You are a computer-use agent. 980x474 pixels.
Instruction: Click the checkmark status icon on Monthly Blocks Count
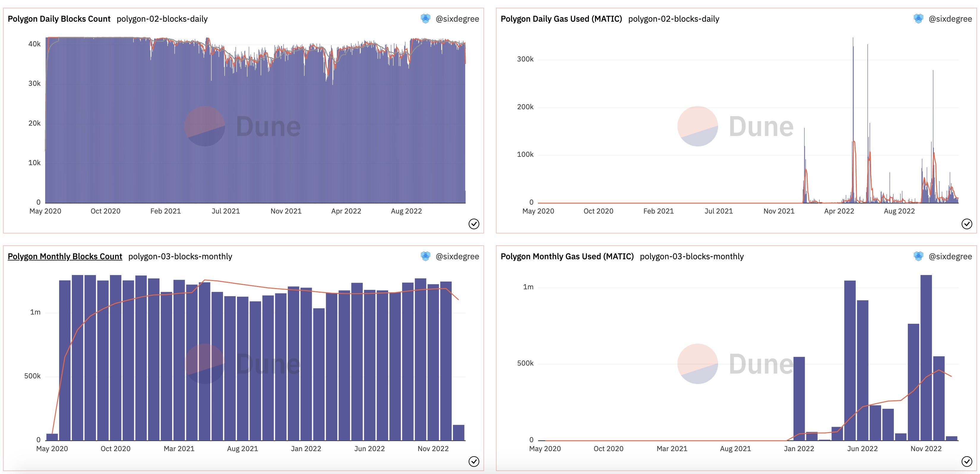pos(474,462)
